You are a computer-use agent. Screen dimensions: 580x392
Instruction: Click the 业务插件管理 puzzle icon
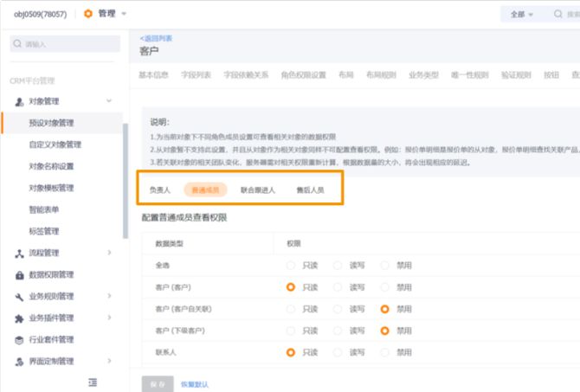(x=20, y=318)
